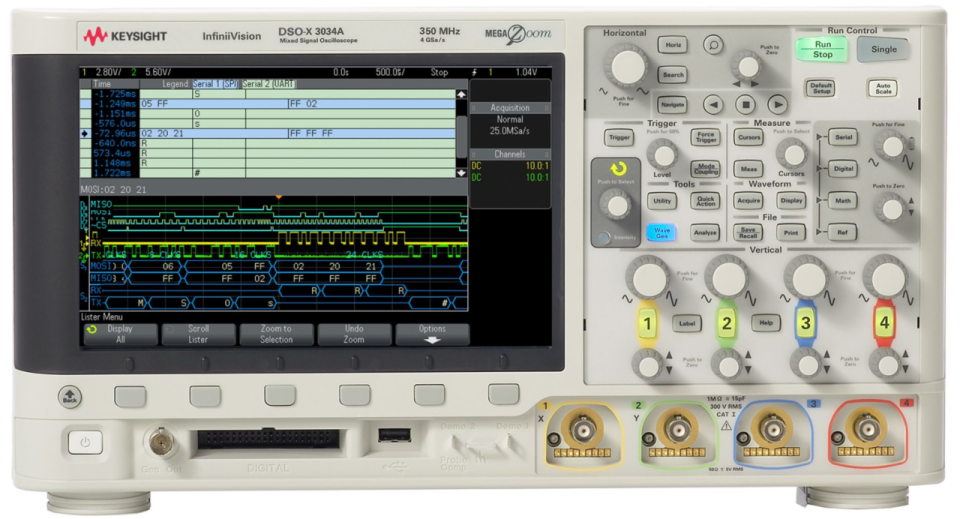The height and width of the screenshot is (519, 960).
Task: Click the Gen Out BNC connector
Action: point(161,440)
